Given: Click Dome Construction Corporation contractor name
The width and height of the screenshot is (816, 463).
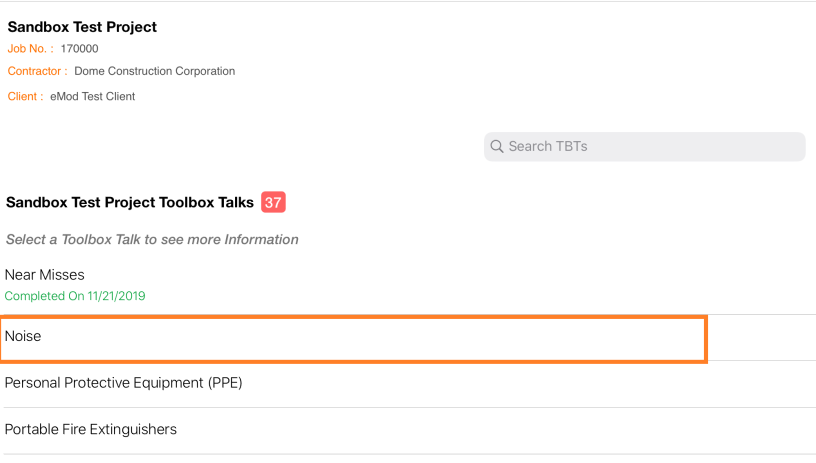Looking at the screenshot, I should pos(155,72).
